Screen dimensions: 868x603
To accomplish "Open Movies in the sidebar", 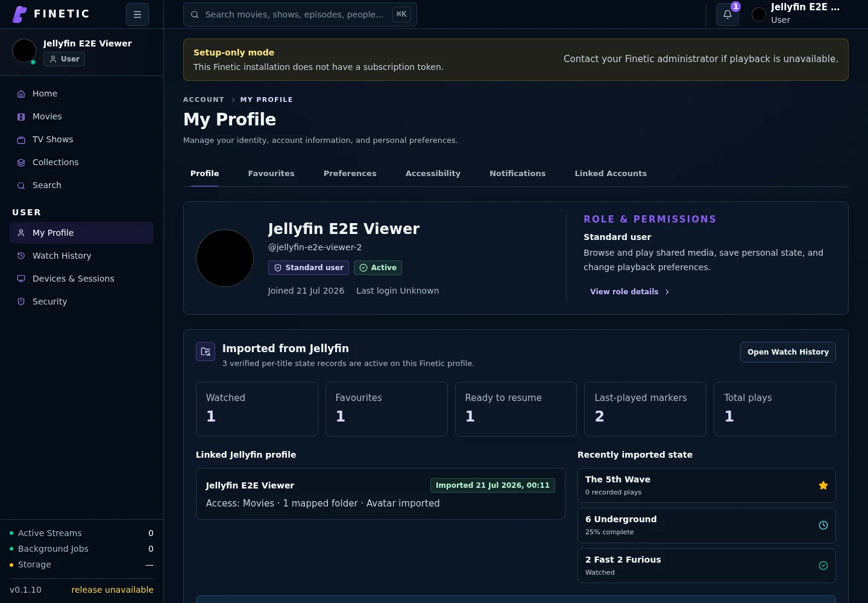I will (81, 117).
